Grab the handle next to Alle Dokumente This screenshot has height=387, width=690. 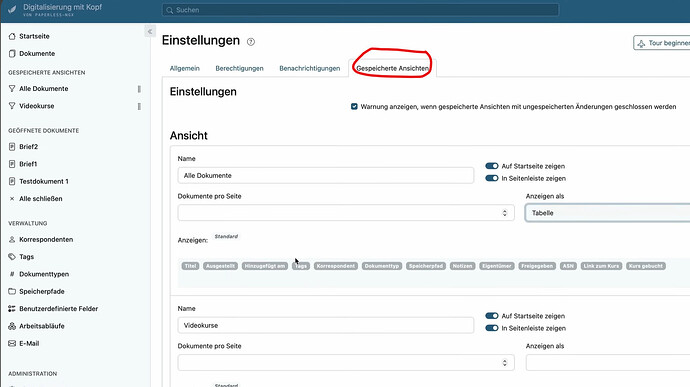point(139,89)
